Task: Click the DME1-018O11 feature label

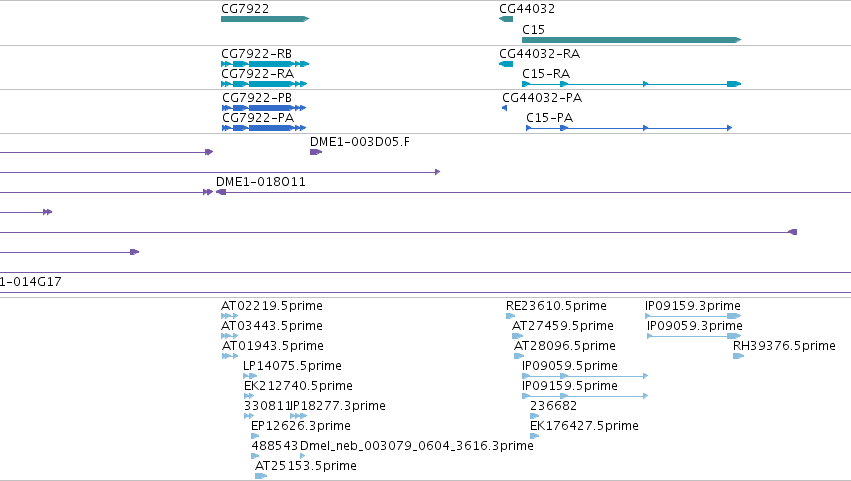Action: coord(261,182)
